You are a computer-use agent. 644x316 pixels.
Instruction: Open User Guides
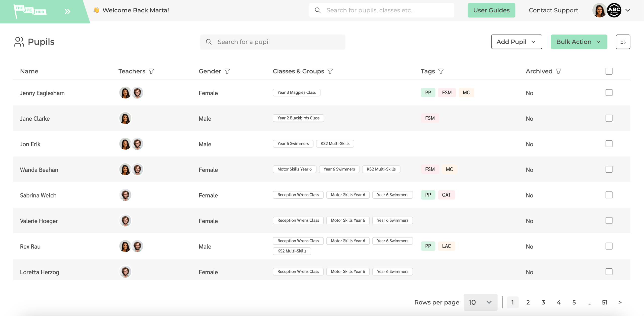point(491,10)
